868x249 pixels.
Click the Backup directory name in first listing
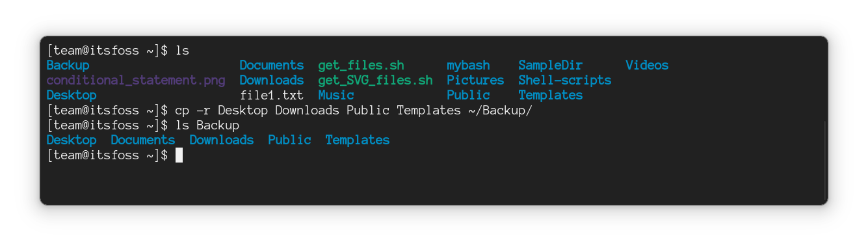(x=68, y=65)
